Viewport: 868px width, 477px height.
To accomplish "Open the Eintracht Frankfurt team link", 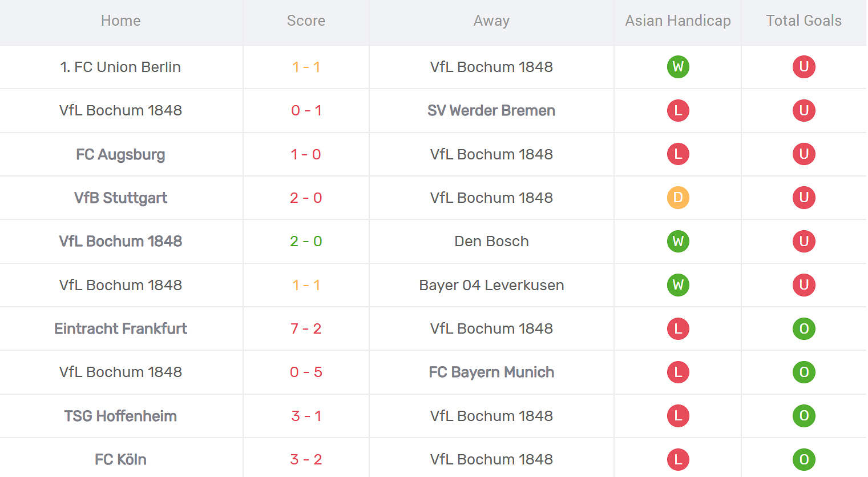I will point(120,328).
